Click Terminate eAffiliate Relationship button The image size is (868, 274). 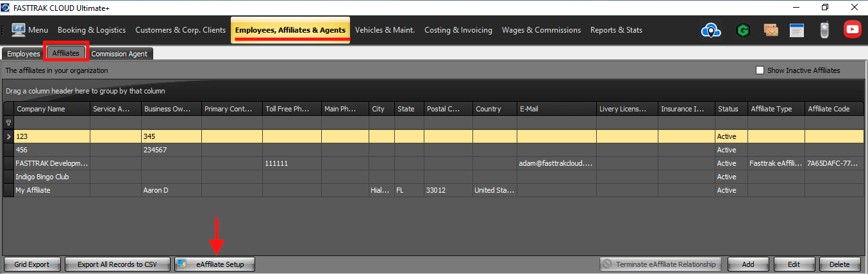[661, 264]
